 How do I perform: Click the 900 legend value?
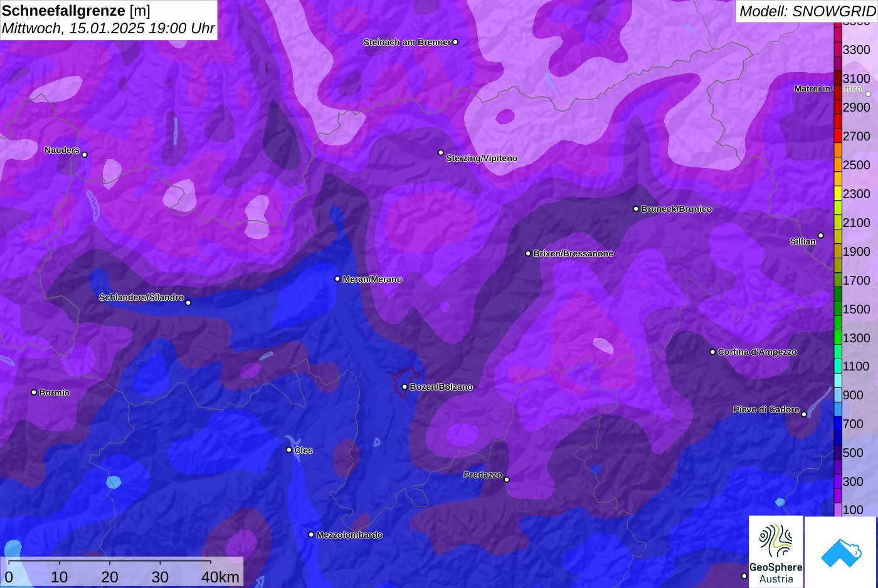(x=853, y=395)
